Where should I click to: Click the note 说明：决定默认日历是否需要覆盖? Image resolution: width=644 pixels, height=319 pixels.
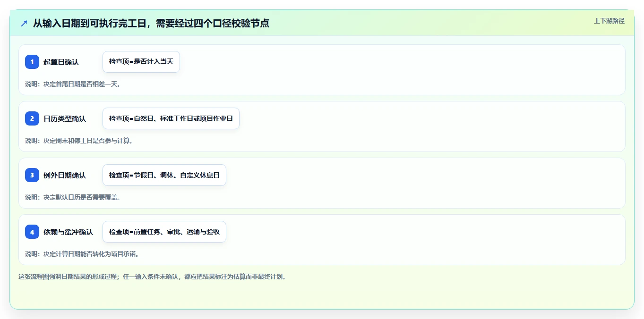tap(73, 197)
